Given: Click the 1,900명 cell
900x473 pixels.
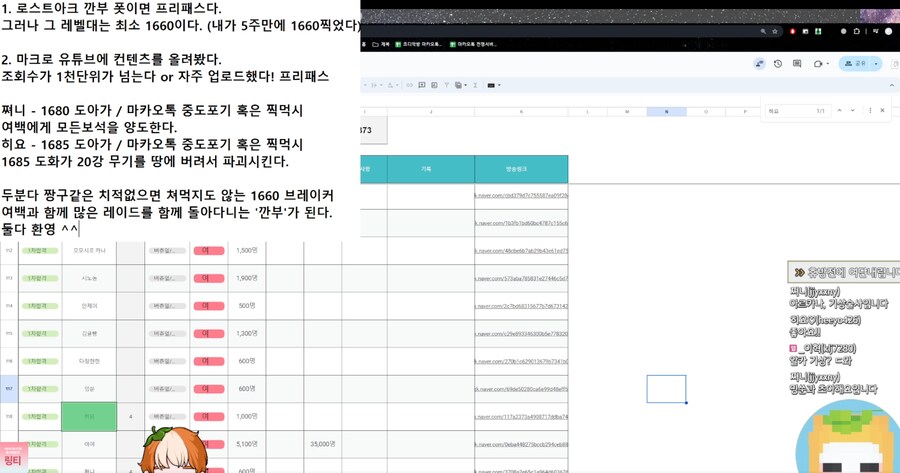Looking at the screenshot, I should [247, 278].
